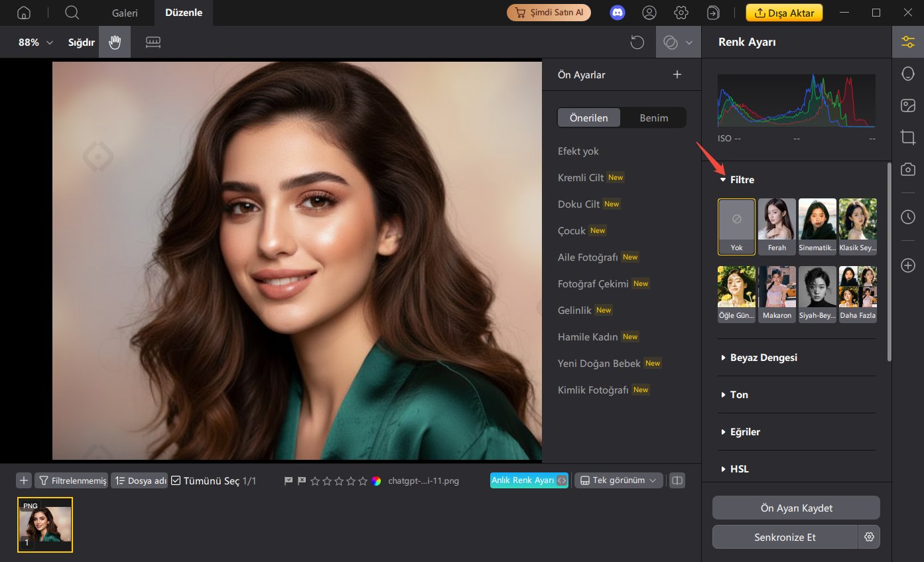Image resolution: width=924 pixels, height=562 pixels.
Task: Open the camera info panel icon
Action: (907, 169)
